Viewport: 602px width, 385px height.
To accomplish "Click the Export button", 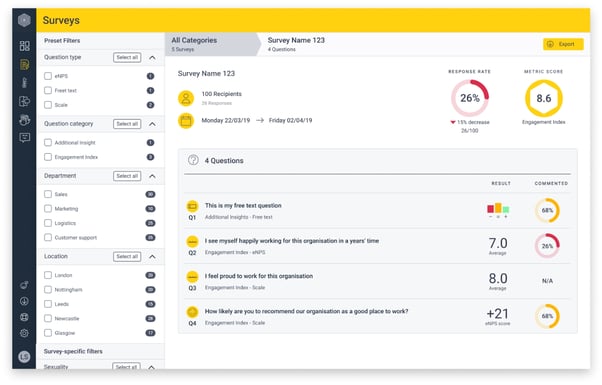I will pyautogui.click(x=563, y=44).
